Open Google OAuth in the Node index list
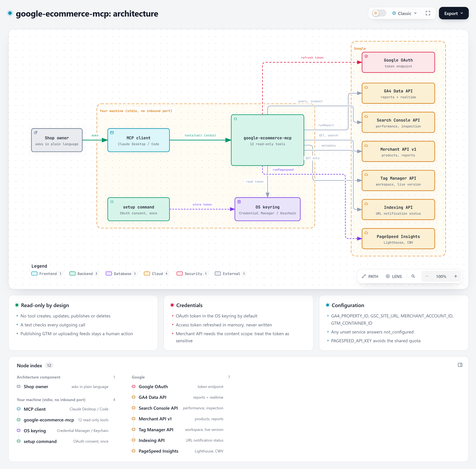This screenshot has width=476, height=469. pyautogui.click(x=178, y=386)
